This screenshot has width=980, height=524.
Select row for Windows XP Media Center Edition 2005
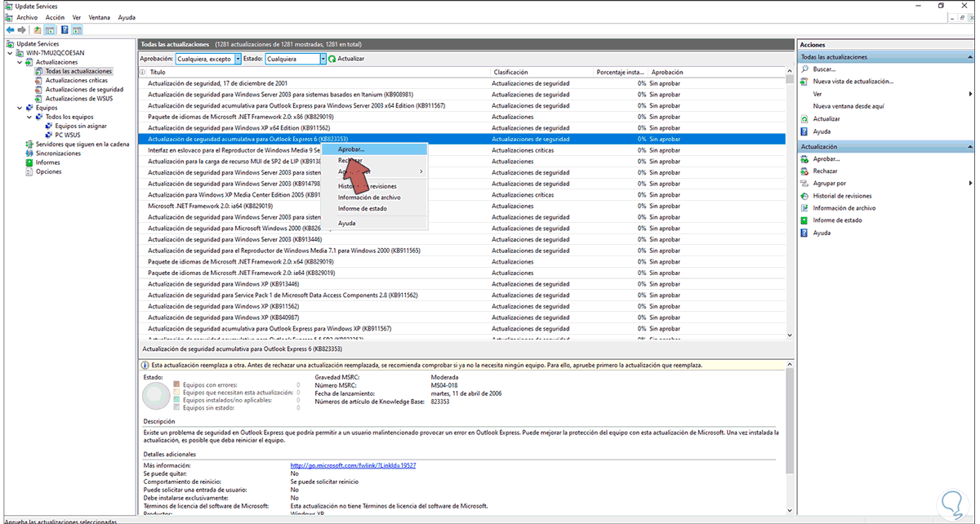[x=461, y=195]
